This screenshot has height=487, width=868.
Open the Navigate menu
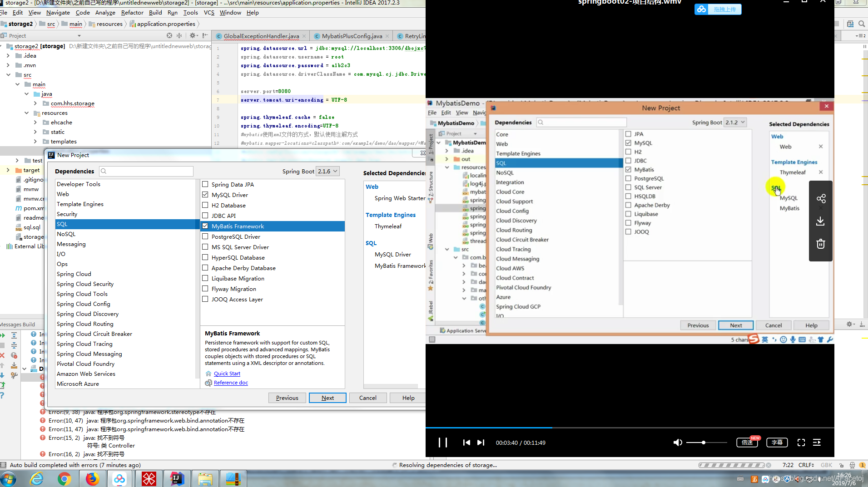point(58,13)
